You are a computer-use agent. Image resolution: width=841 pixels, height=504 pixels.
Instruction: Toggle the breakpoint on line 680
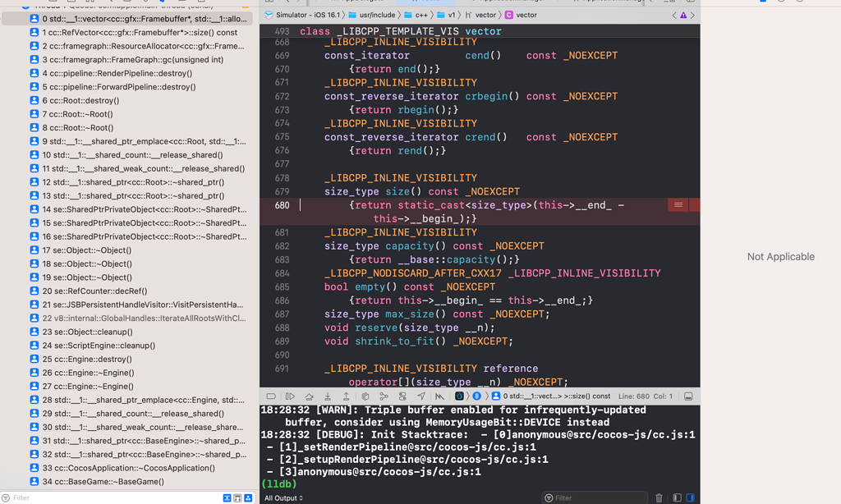[x=282, y=204]
